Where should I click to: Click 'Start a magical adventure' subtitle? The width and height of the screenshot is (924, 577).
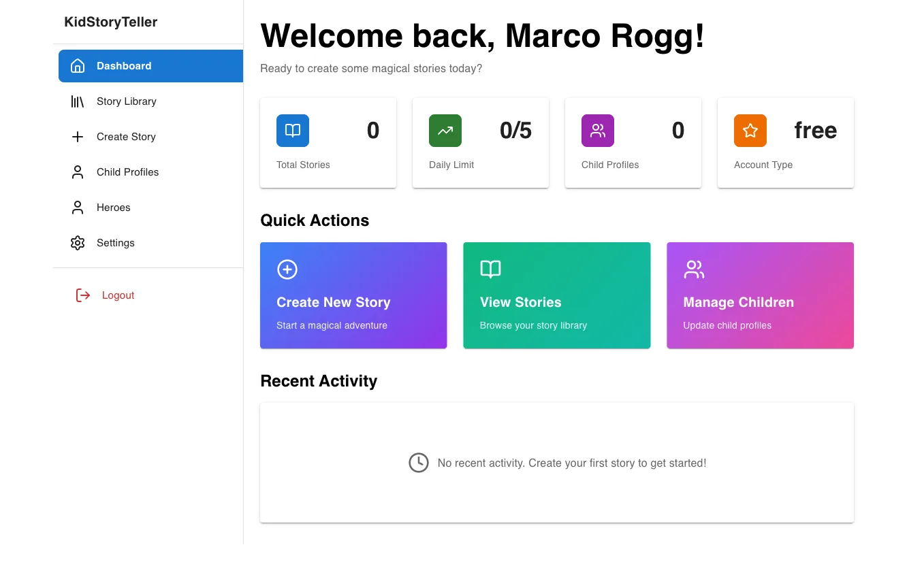click(x=332, y=325)
